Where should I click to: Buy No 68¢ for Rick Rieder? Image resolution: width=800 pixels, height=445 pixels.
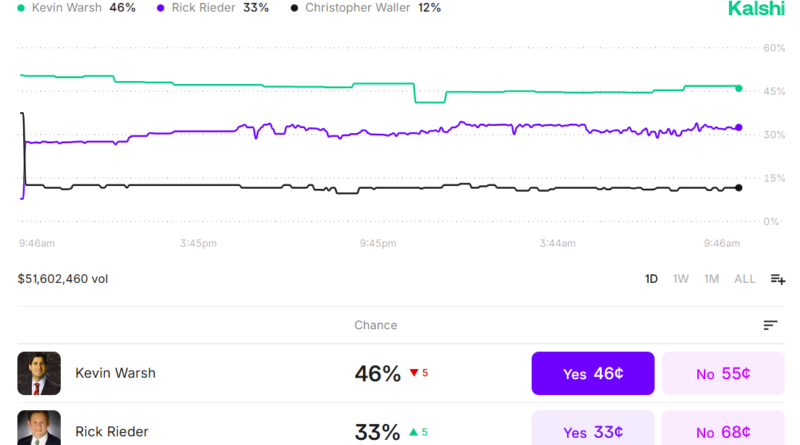(x=723, y=431)
